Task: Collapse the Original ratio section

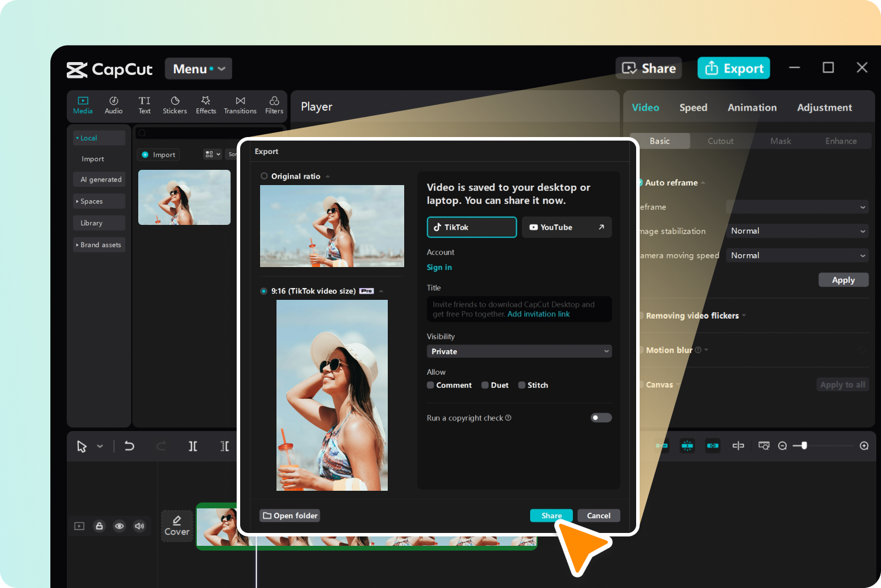Action: tap(327, 176)
